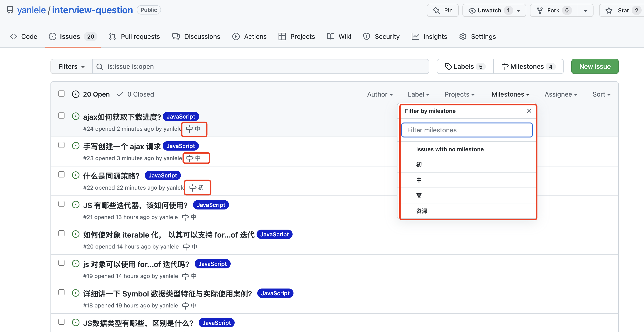Click the Pin repository icon
The image size is (644, 332).
pos(436,11)
